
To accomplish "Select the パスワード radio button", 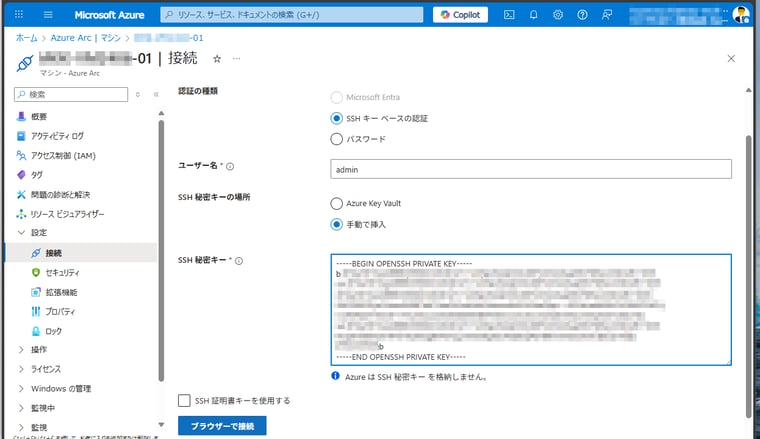I will pyautogui.click(x=336, y=139).
